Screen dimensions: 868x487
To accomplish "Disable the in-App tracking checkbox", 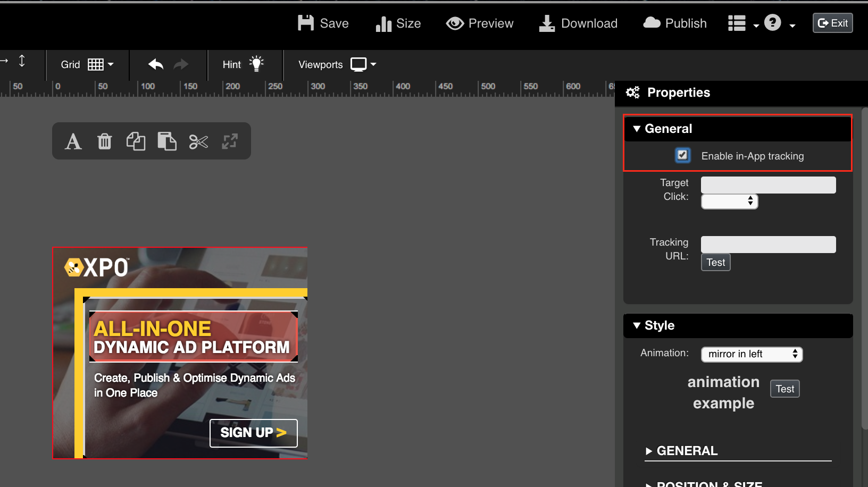I will click(682, 155).
